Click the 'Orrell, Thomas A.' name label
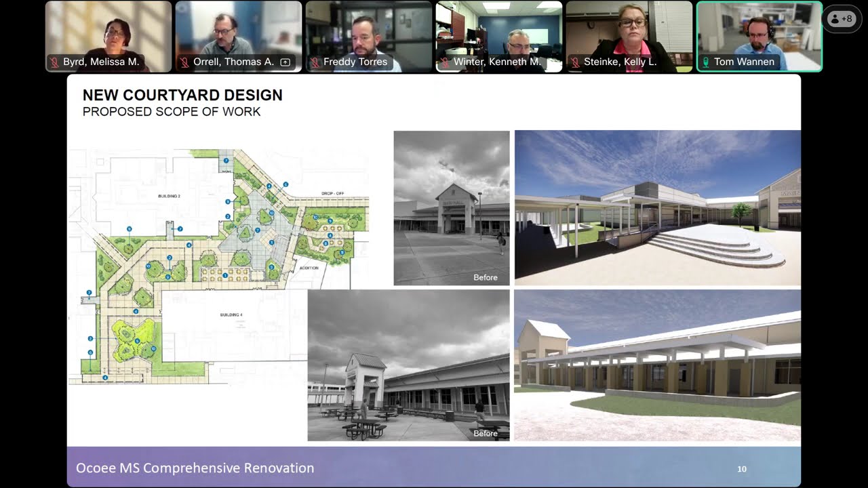 click(x=234, y=62)
